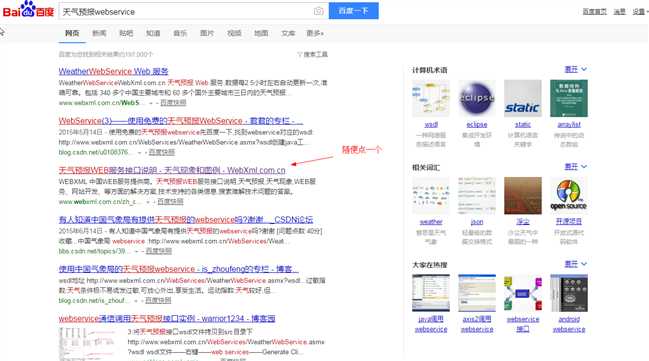The image size is (649, 361).
Task: Switch to the 知道 tab
Action: coord(153,33)
